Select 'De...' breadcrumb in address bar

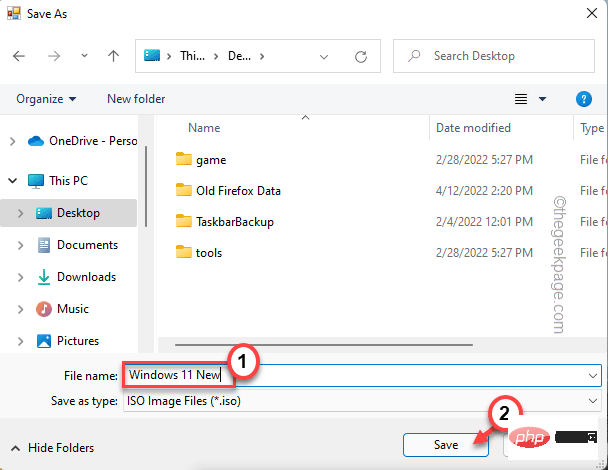point(239,56)
